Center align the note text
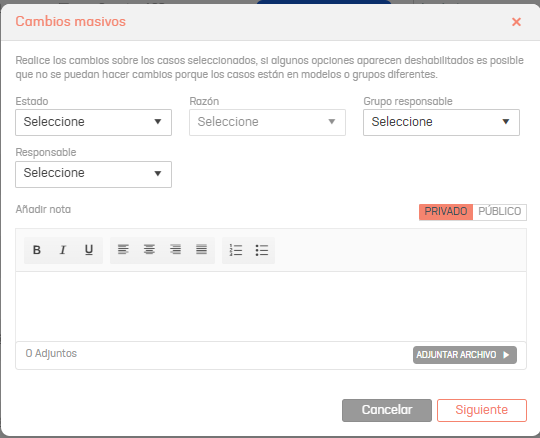The height and width of the screenshot is (438, 540). coord(149,250)
